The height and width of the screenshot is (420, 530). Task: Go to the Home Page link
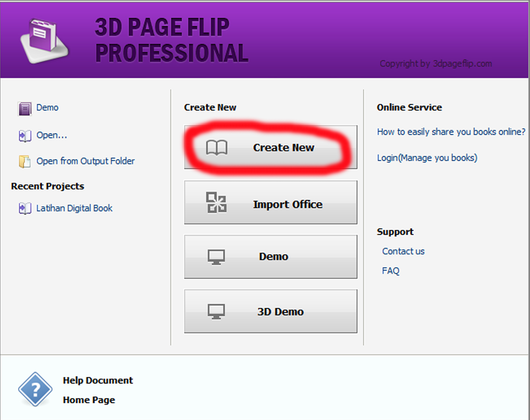89,400
